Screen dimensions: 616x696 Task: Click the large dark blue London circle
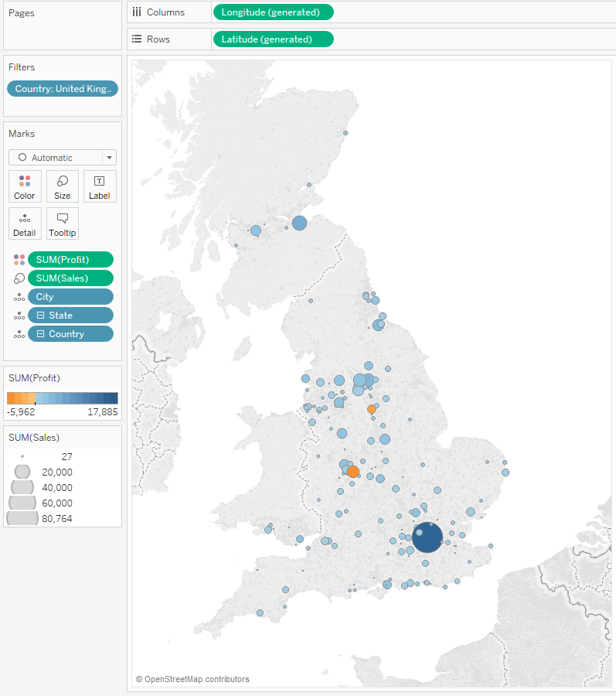pyautogui.click(x=427, y=537)
